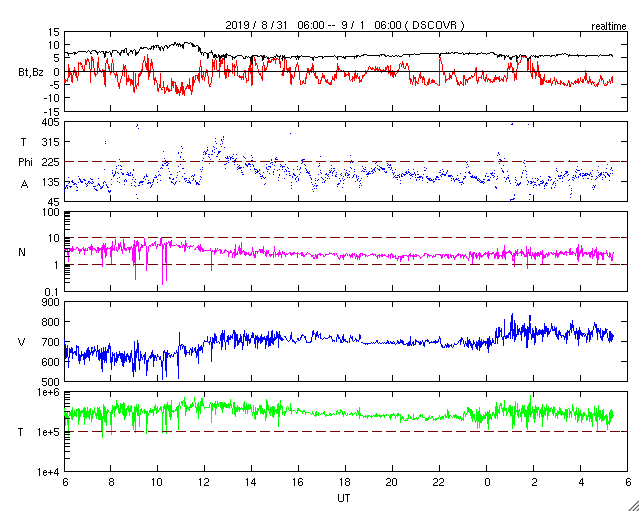This screenshot has height=512, width=640.
Task: Click the "20" hour tick on UT axis
Action: click(393, 481)
